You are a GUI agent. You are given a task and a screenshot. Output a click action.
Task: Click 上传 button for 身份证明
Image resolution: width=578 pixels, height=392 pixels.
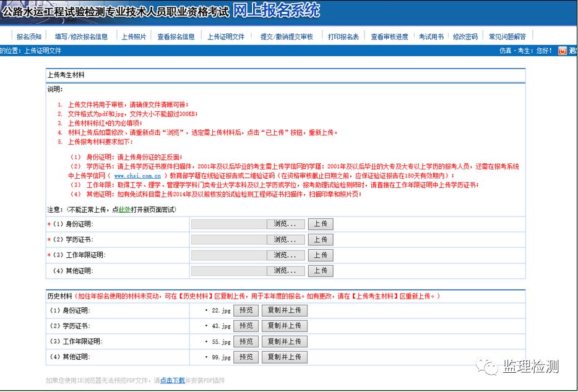pyautogui.click(x=321, y=224)
